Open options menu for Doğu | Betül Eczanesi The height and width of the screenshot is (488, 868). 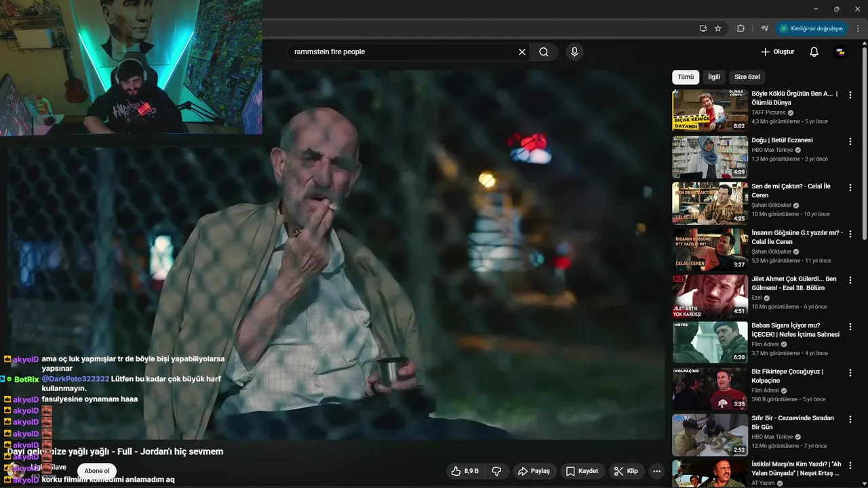(850, 141)
